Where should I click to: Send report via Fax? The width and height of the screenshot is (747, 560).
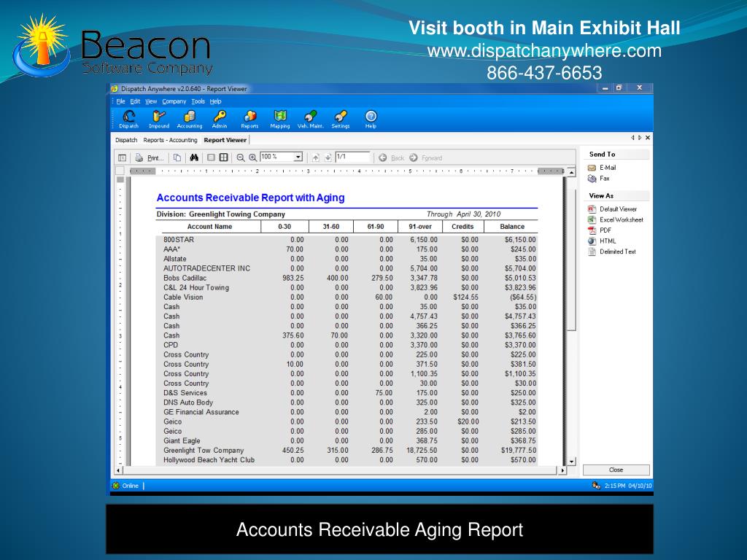click(x=599, y=179)
